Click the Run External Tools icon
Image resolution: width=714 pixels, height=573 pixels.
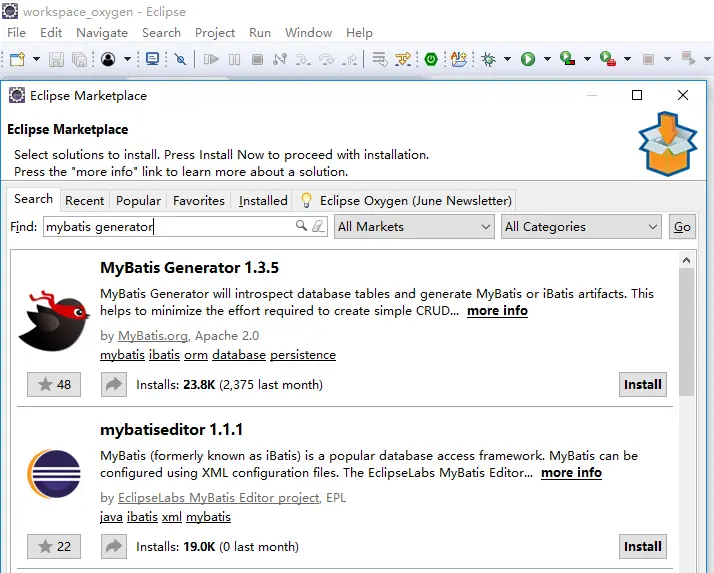point(608,59)
